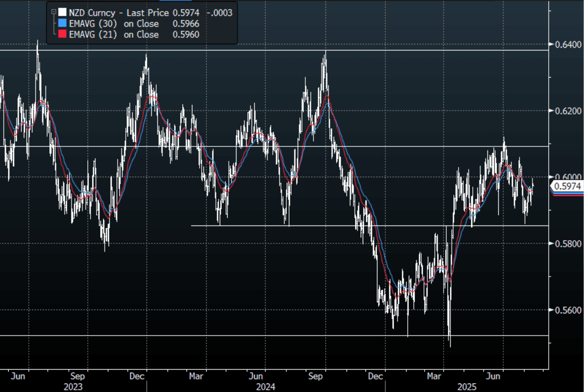Click the 0.5974 last price tag on axis
The width and height of the screenshot is (584, 392).
(566, 187)
